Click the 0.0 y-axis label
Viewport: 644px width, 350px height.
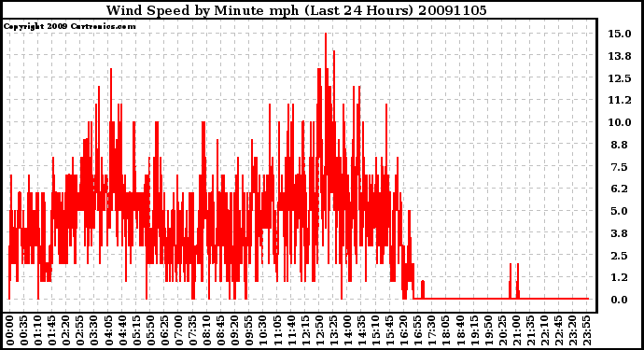[x=620, y=300]
